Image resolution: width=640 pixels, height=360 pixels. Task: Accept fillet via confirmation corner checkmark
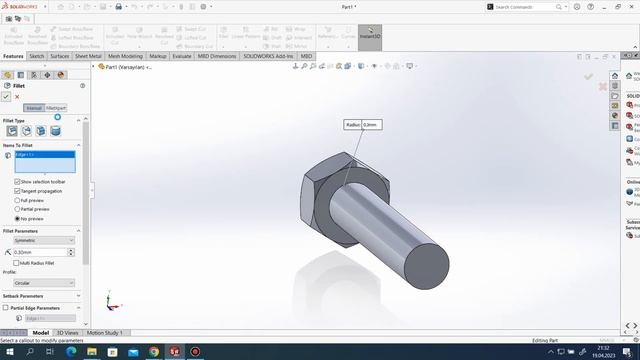click(588, 76)
